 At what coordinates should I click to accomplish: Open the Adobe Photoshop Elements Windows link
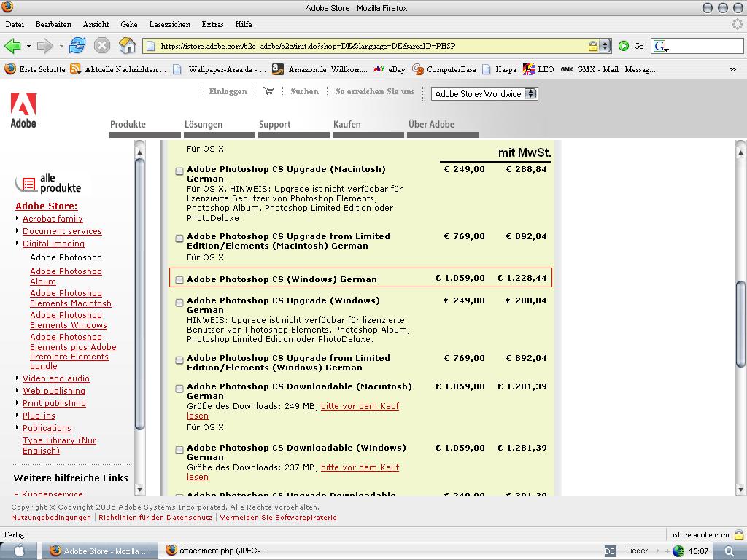[69, 320]
